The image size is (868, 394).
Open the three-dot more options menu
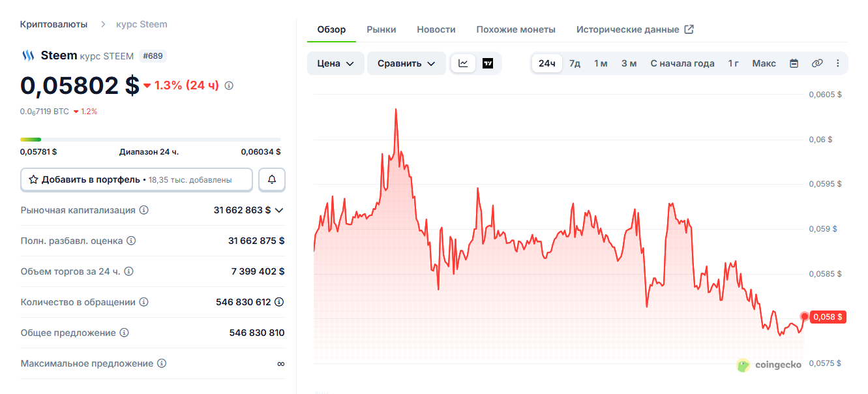coord(838,63)
